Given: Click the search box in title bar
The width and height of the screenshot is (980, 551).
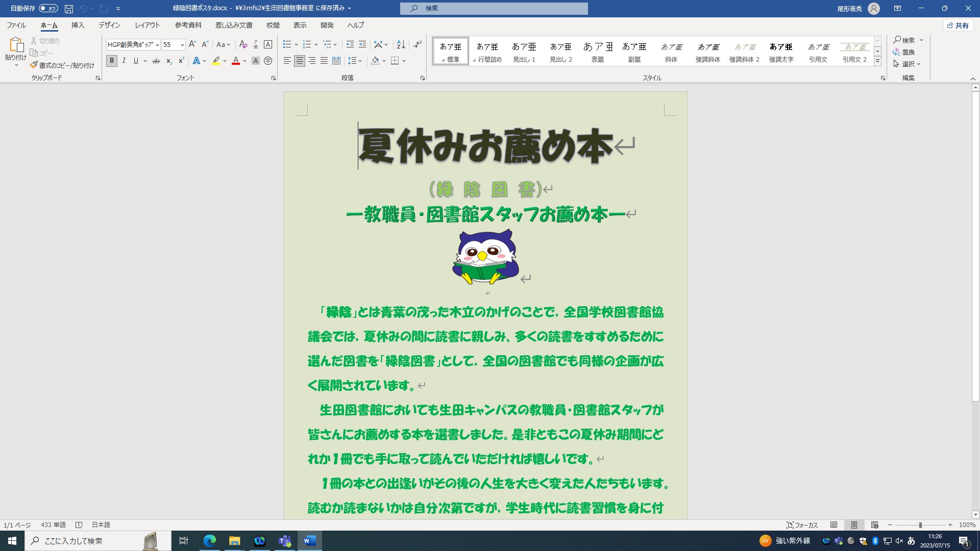Looking at the screenshot, I should 494,8.
